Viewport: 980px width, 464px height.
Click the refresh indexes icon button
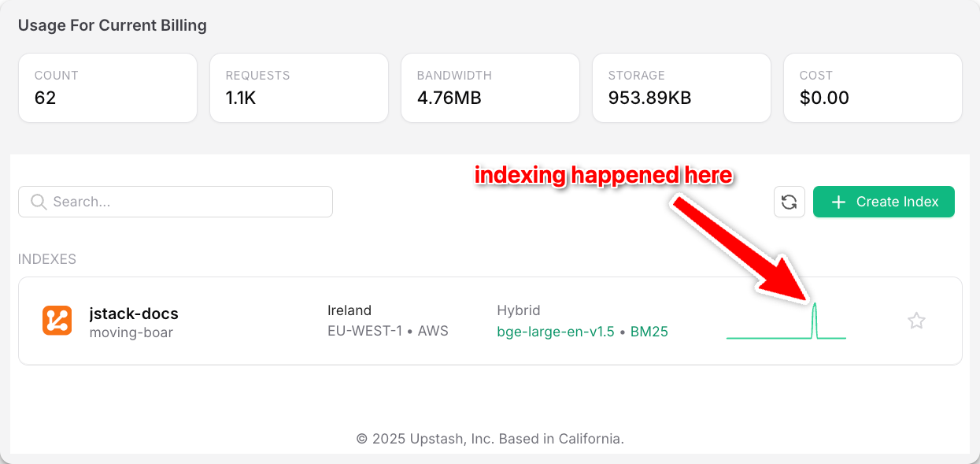[x=789, y=202]
